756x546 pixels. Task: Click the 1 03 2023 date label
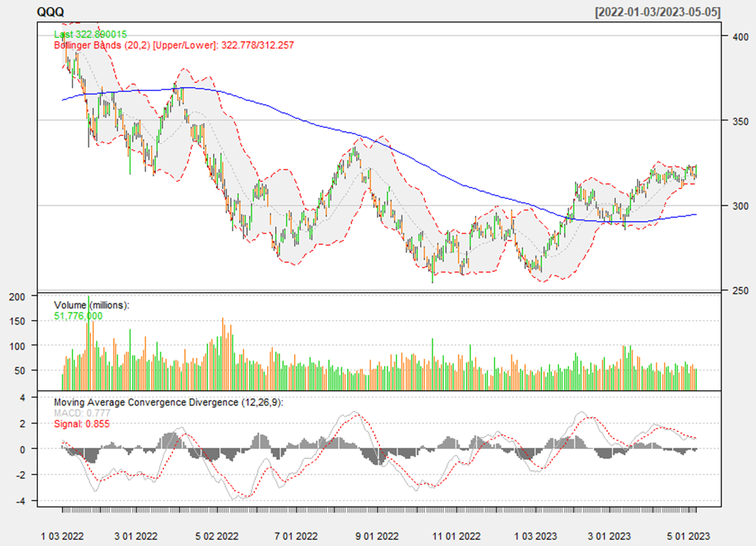535,536
